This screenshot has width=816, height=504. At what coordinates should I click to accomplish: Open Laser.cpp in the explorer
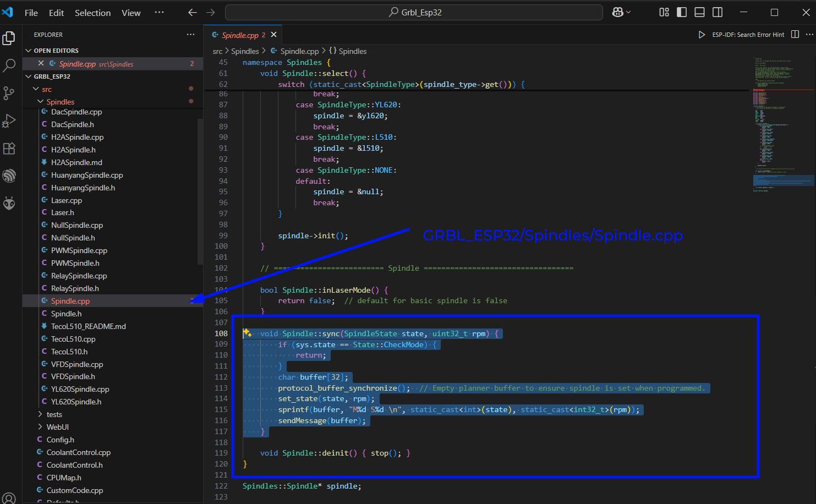click(x=66, y=200)
